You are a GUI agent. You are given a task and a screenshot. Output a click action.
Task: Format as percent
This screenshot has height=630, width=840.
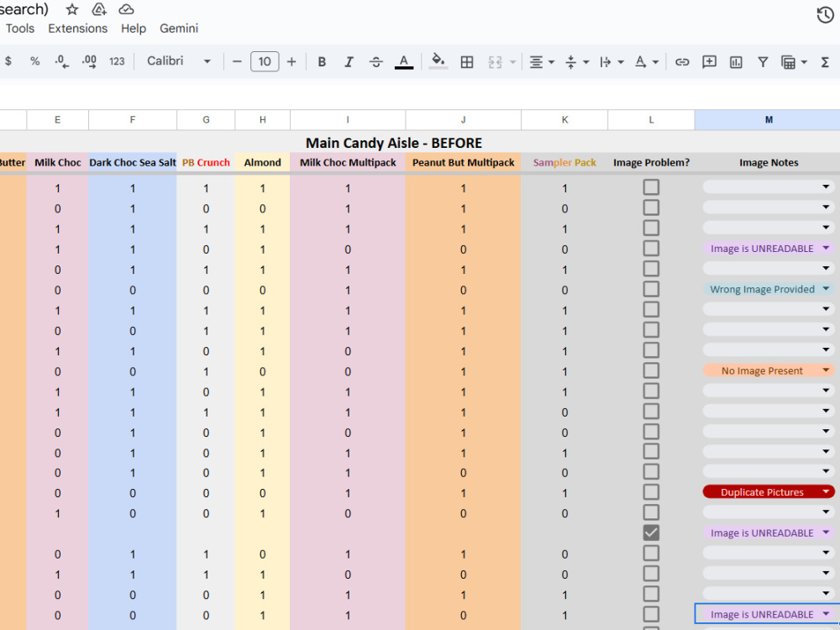(x=34, y=61)
